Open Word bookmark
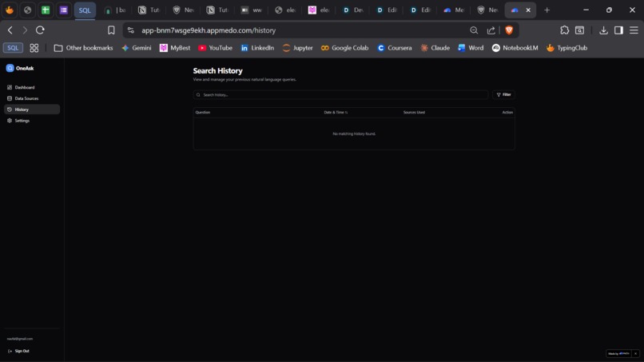The height and width of the screenshot is (362, 644). (471, 48)
